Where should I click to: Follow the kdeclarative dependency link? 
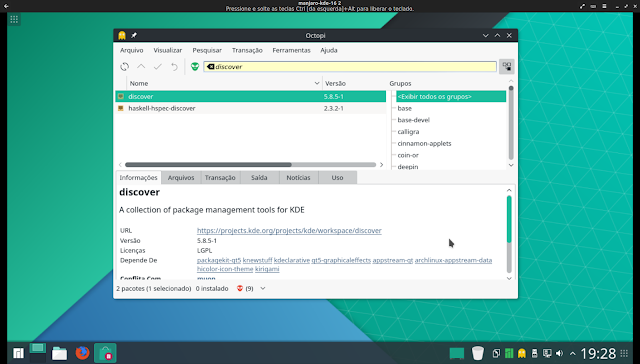pyautogui.click(x=292, y=260)
